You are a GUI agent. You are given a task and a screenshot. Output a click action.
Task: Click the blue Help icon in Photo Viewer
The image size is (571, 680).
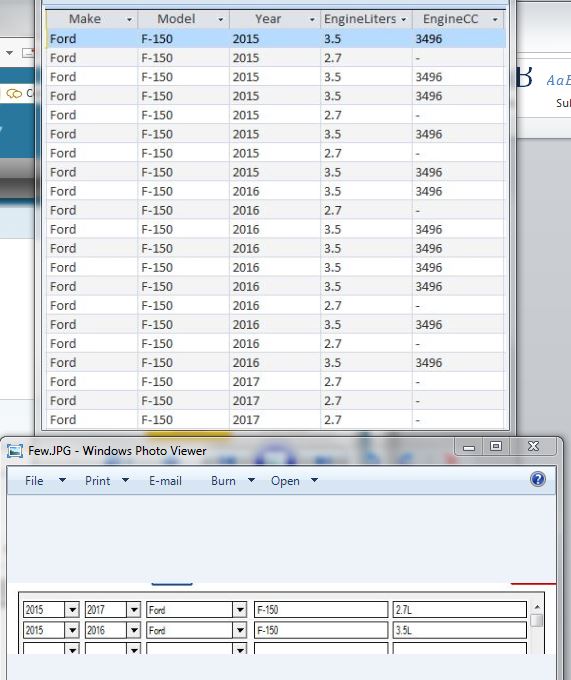(538, 479)
